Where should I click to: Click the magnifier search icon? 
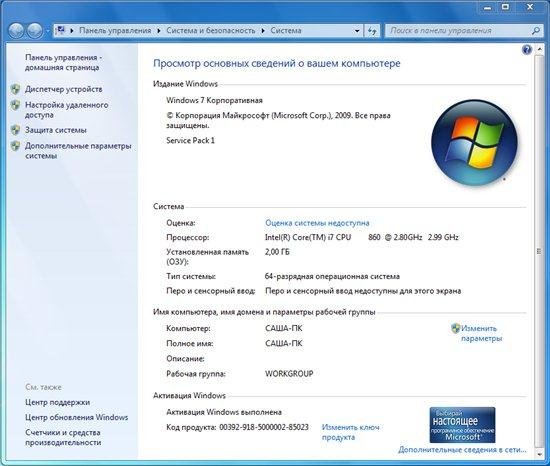(x=535, y=31)
